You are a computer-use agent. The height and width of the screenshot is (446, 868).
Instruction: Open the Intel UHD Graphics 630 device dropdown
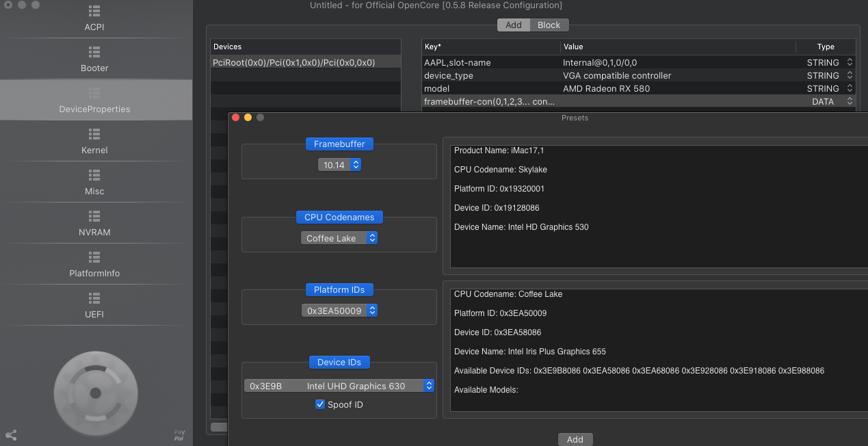[339, 386]
